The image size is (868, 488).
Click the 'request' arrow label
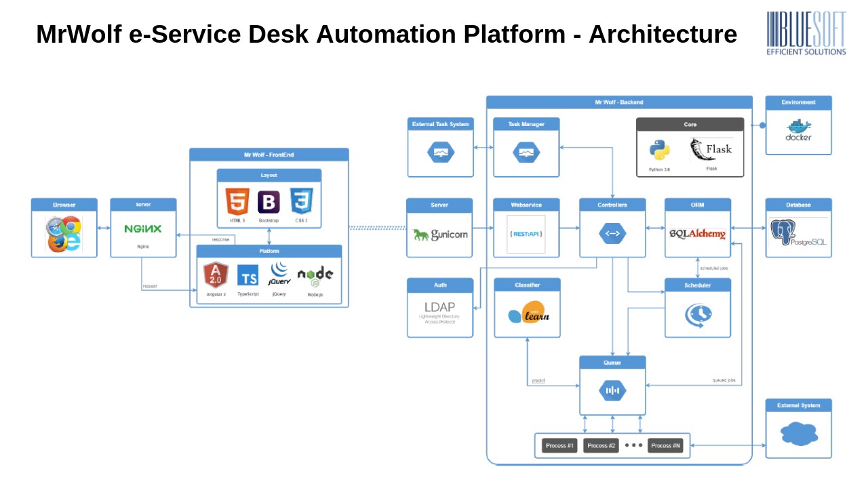click(x=150, y=286)
